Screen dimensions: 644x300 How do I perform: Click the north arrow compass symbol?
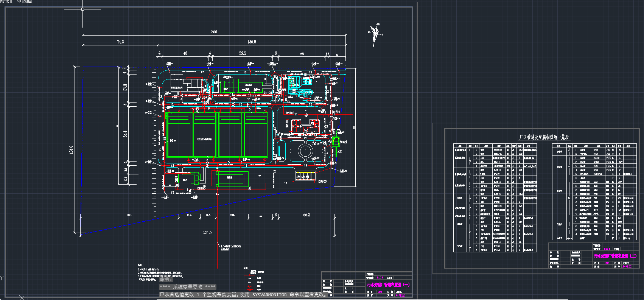[376, 34]
